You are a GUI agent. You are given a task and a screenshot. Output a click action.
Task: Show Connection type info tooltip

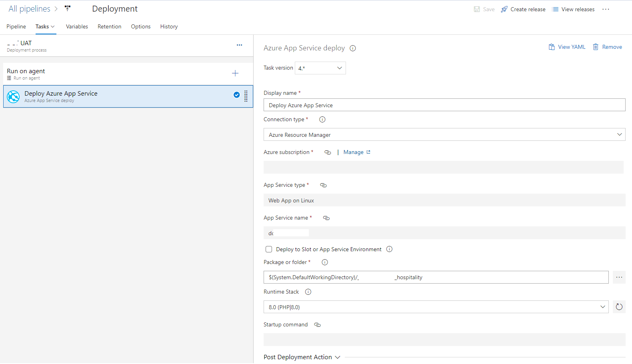click(322, 119)
